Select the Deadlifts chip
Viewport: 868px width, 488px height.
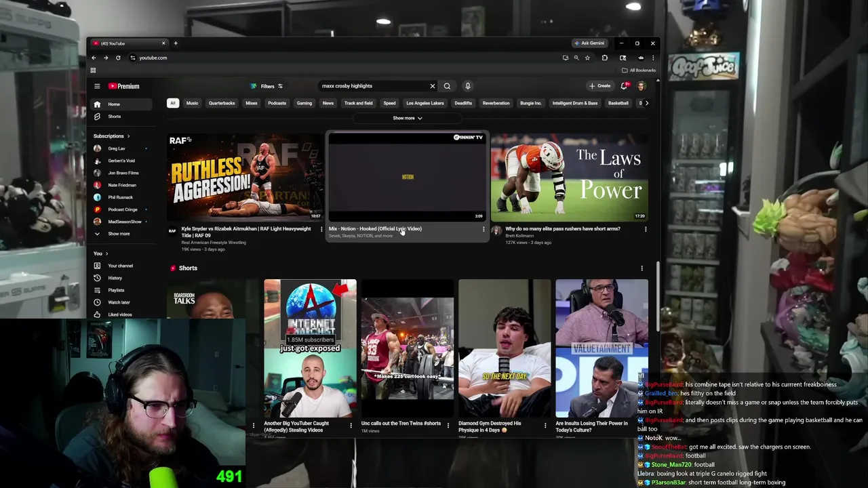463,103
